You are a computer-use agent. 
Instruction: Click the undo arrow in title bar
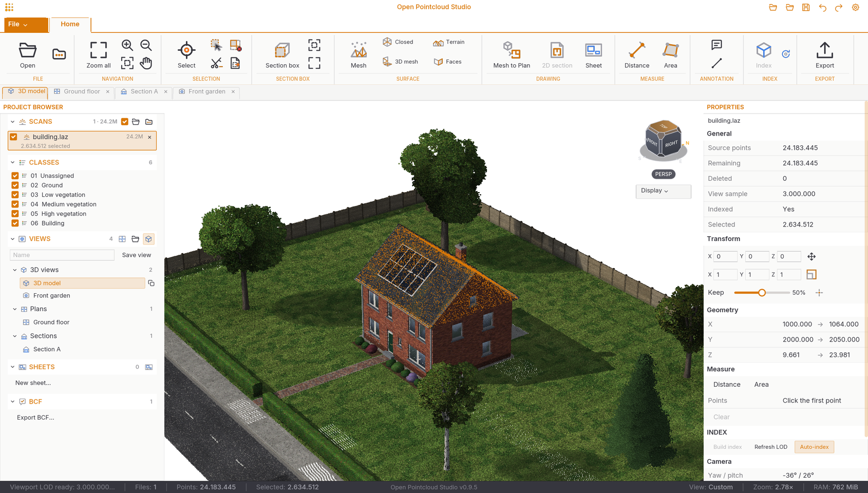(x=822, y=7)
